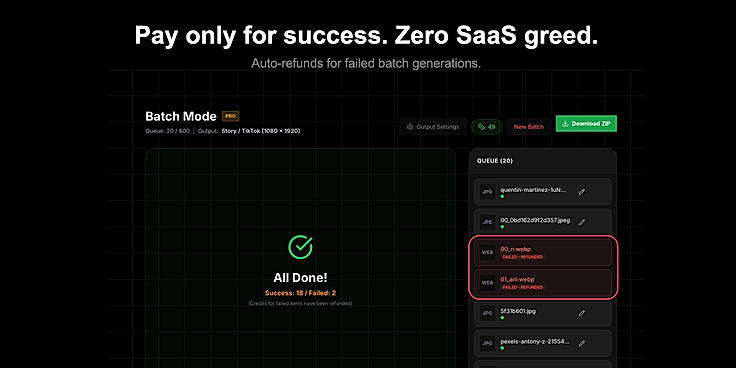736x368 pixels.
Task: Click the Success: 18 / Failed: 2 summary
Action: pos(300,293)
